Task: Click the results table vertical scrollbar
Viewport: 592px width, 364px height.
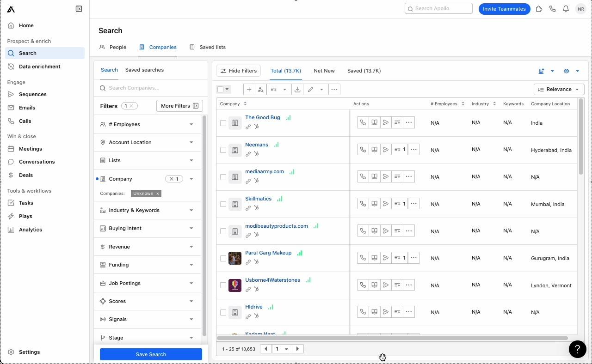Action: (x=581, y=136)
